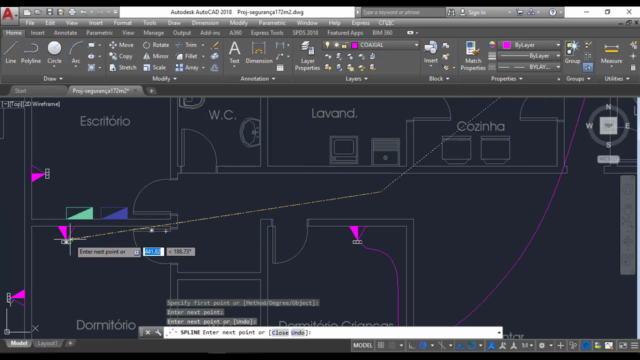Image resolution: width=640 pixels, height=360 pixels.
Task: Switch to the Start document tab
Action: tap(20, 91)
